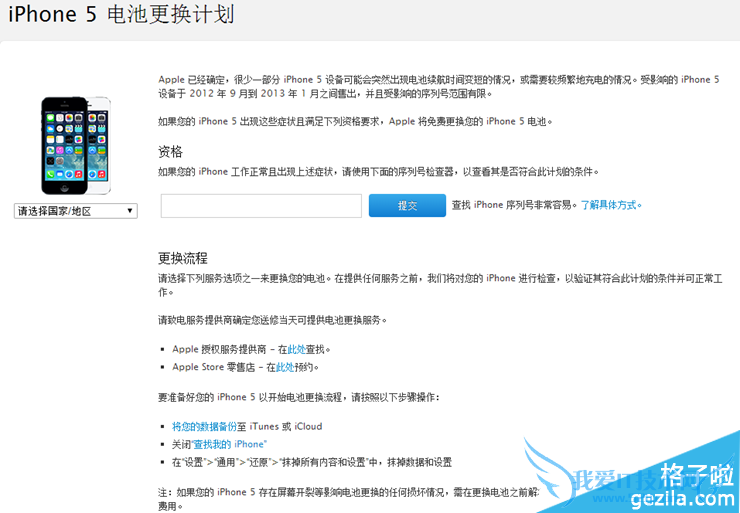
Task: Click the sentence starting 如果您的 iPhone 5 出现这些症状
Action: (355, 122)
